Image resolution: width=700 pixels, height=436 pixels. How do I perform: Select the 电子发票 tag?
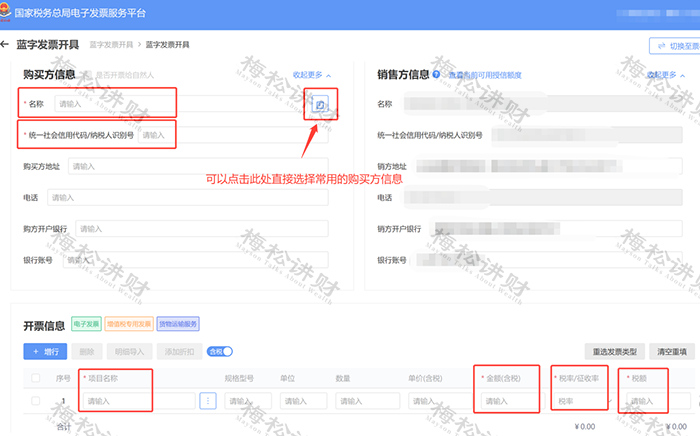coord(87,324)
